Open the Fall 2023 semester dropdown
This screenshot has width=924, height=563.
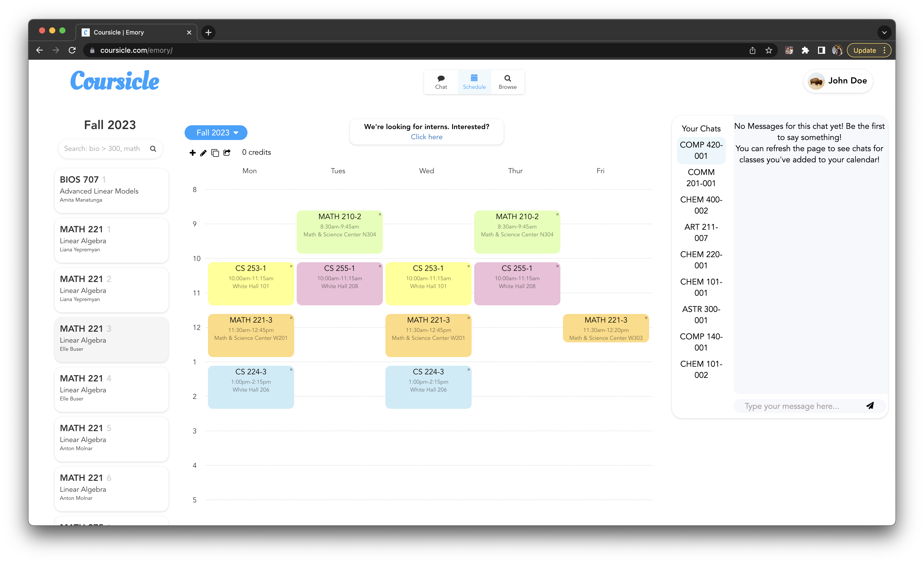tap(216, 132)
